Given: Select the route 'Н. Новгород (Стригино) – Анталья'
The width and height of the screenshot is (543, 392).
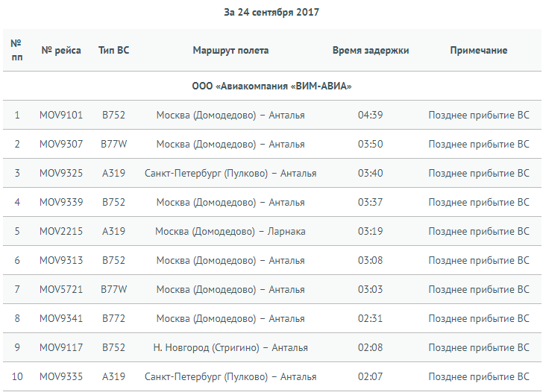Looking at the screenshot, I should (x=230, y=347).
